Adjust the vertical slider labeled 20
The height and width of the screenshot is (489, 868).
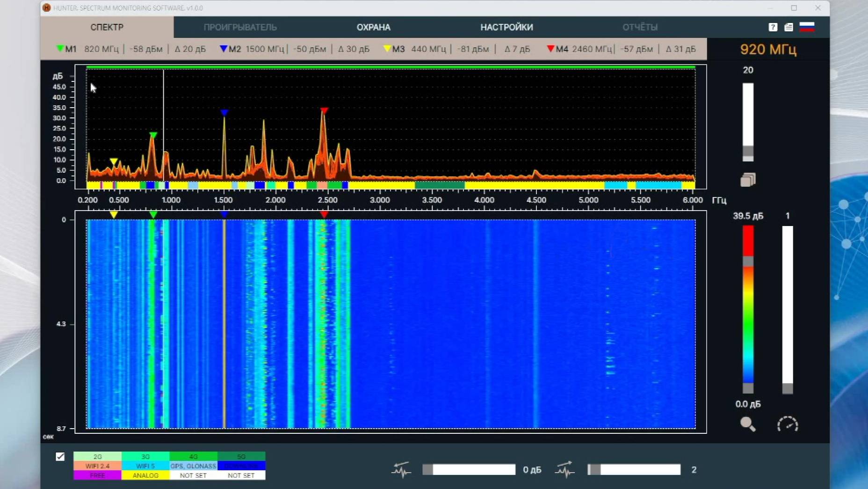click(748, 122)
